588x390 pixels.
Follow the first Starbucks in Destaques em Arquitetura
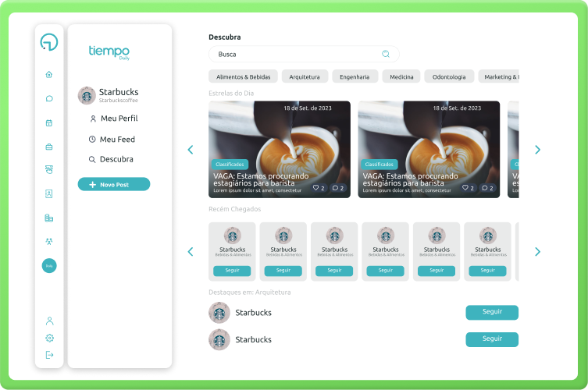pyautogui.click(x=492, y=312)
